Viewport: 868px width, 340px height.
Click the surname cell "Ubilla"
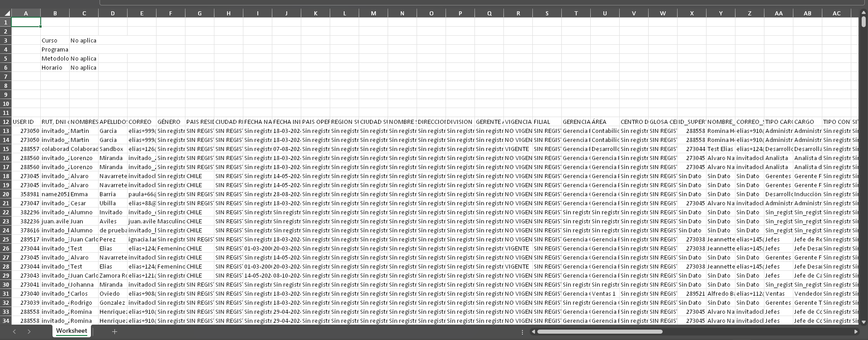(113, 203)
